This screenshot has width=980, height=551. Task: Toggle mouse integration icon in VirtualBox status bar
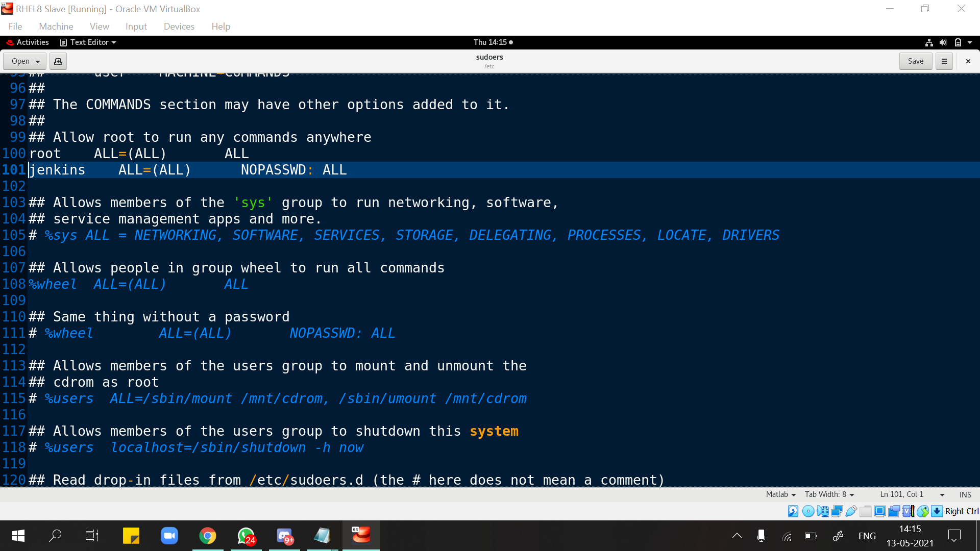[x=922, y=511]
